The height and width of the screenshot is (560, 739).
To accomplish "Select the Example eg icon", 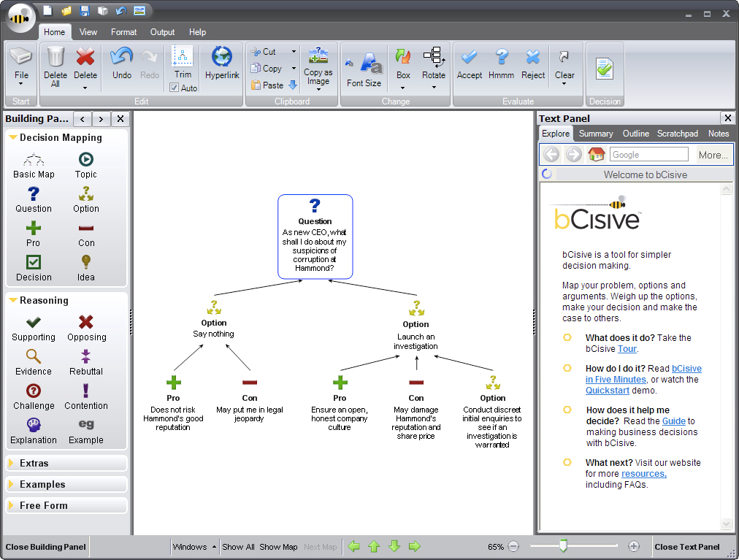I will [85, 423].
